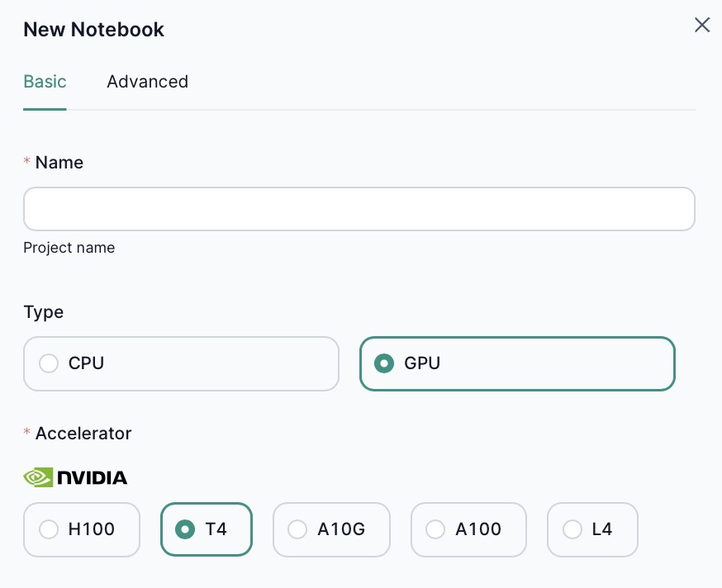Select the L4 accelerator
722x588 pixels.
tap(572, 529)
